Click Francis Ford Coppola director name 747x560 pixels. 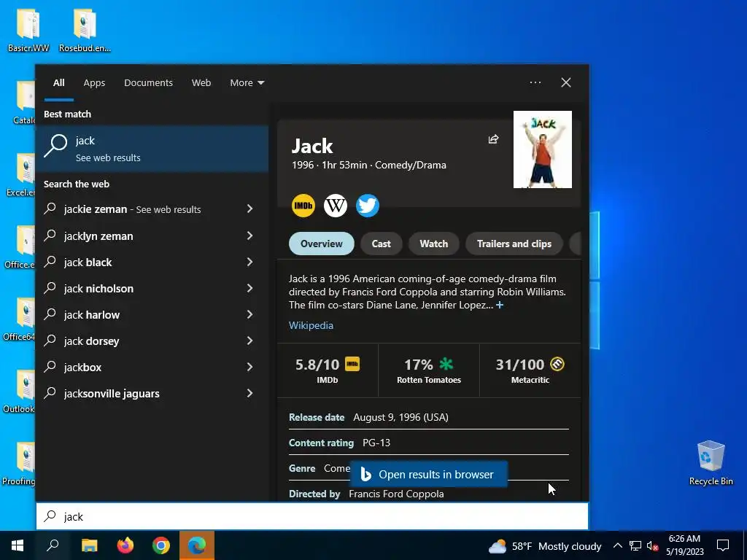pyautogui.click(x=396, y=494)
